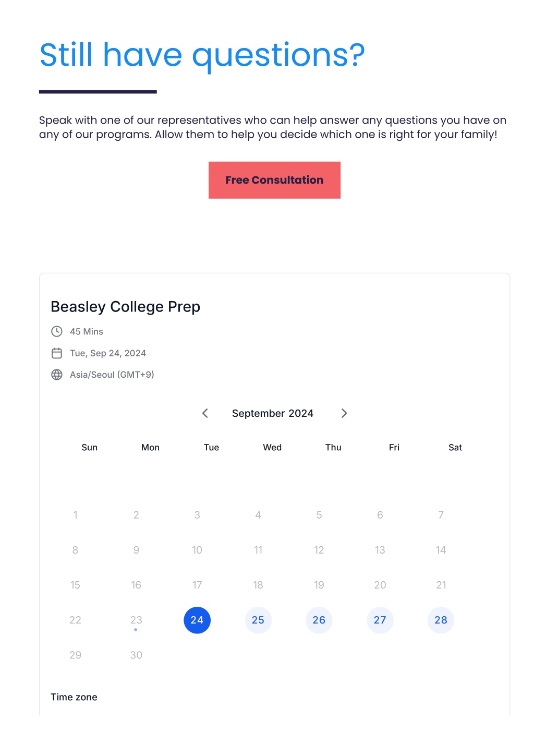Click the globe icon beside Asia/Seoul
This screenshot has height=756, width=534.
click(57, 375)
